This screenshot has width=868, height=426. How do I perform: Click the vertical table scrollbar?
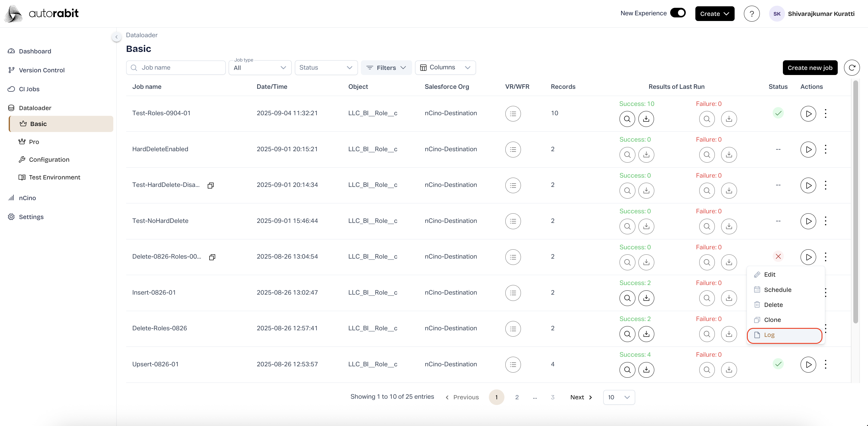(855, 202)
